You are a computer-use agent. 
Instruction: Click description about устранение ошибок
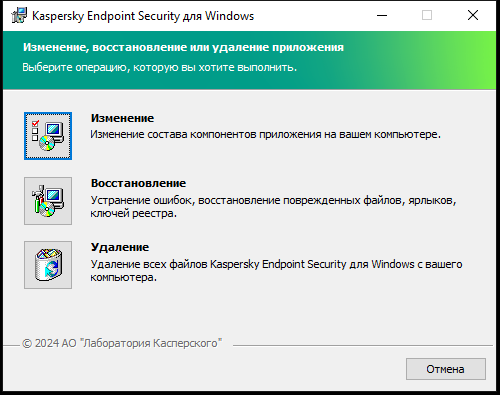click(x=273, y=207)
